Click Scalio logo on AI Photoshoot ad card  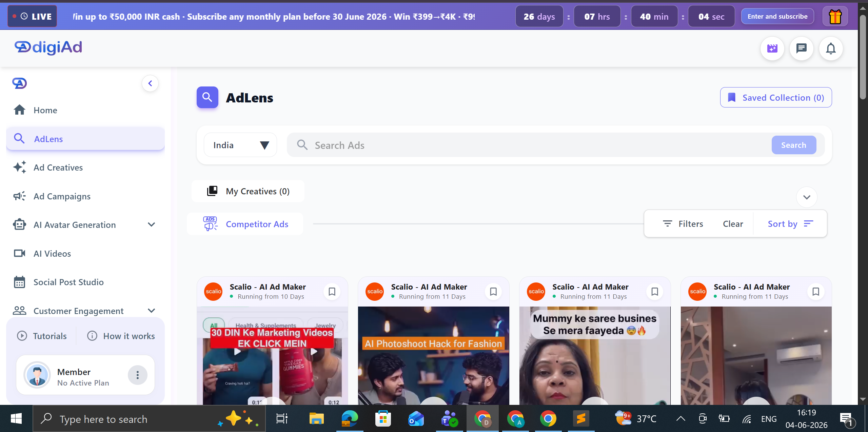point(375,292)
